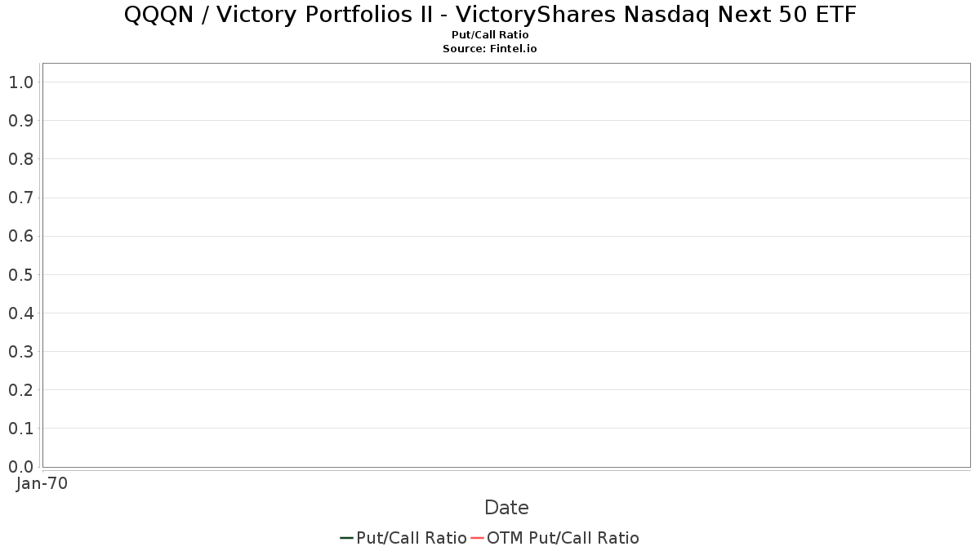Click the red OTM Put/Call Ratio legend line
This screenshot has width=980, height=551.
(477, 538)
